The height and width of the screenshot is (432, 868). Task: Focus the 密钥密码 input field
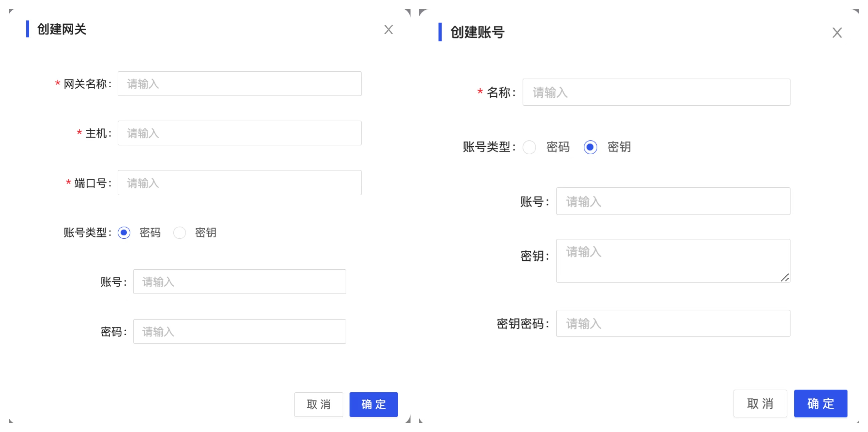click(673, 323)
